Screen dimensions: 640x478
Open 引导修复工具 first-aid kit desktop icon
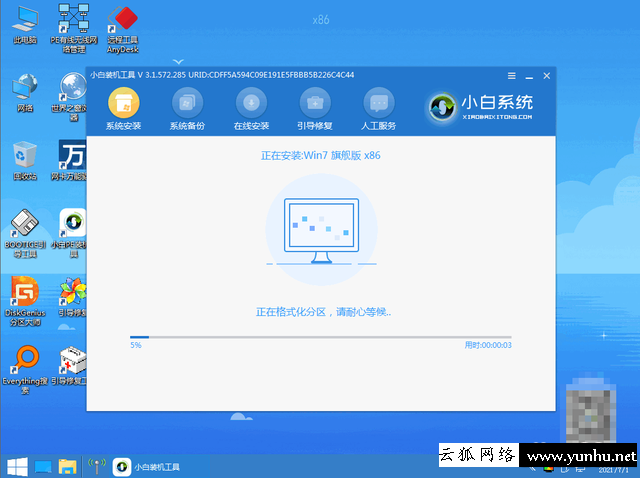(x=71, y=366)
